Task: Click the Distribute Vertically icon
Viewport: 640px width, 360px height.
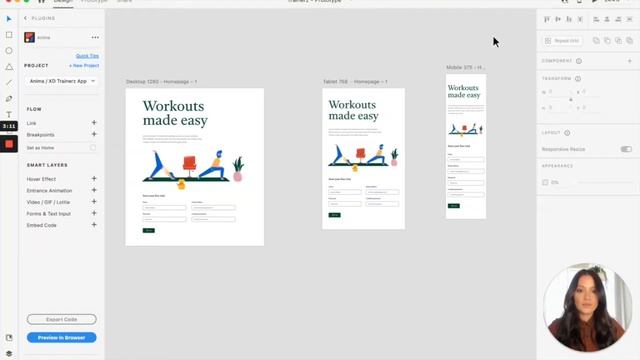Action: pos(580,19)
